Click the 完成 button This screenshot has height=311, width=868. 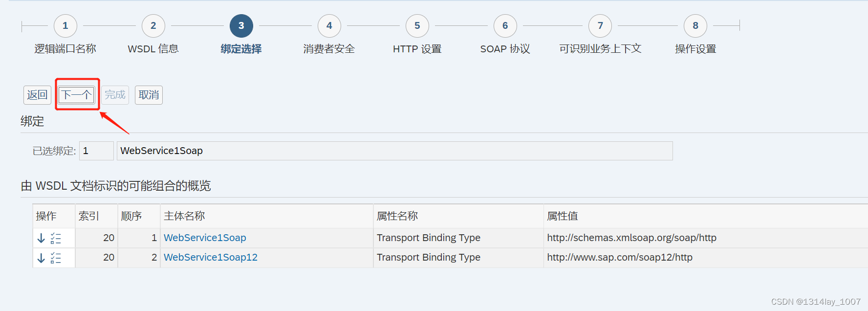click(x=115, y=95)
